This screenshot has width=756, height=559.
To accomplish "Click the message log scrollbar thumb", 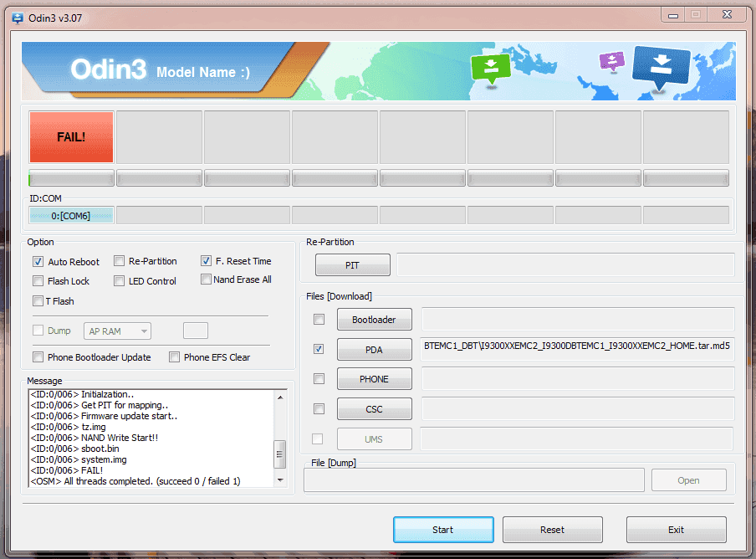I will [x=280, y=454].
